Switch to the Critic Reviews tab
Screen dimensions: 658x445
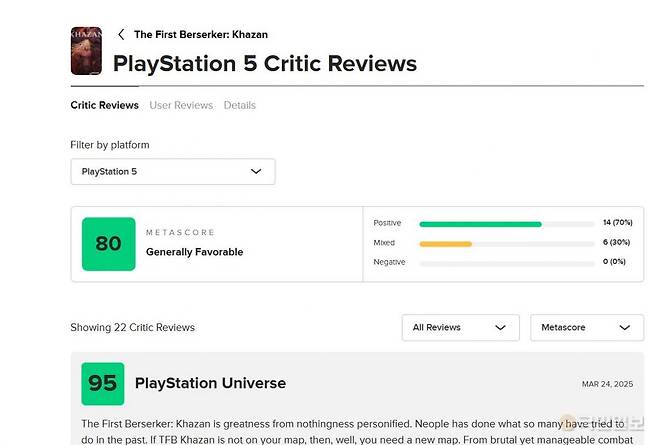tap(104, 105)
